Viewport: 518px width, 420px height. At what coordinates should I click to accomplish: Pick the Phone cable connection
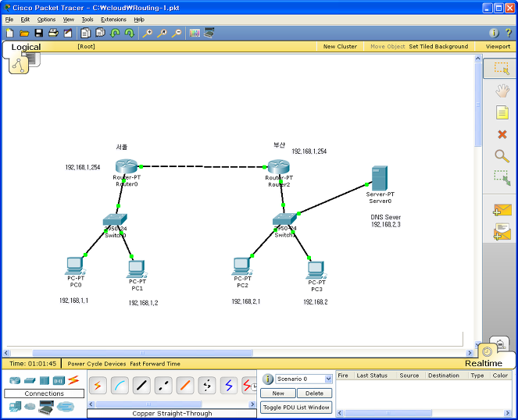[207, 386]
